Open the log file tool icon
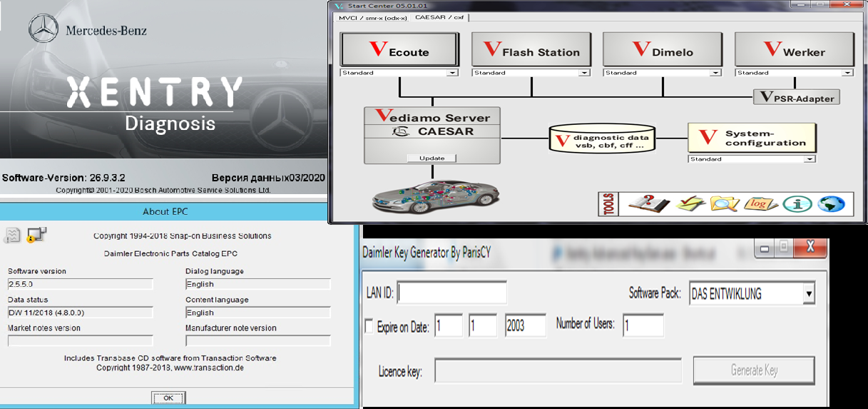This screenshot has height=409, width=868. (760, 203)
